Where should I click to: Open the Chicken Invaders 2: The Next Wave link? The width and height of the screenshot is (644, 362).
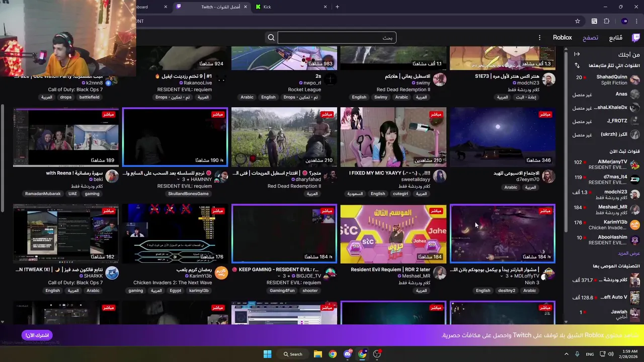point(173,283)
